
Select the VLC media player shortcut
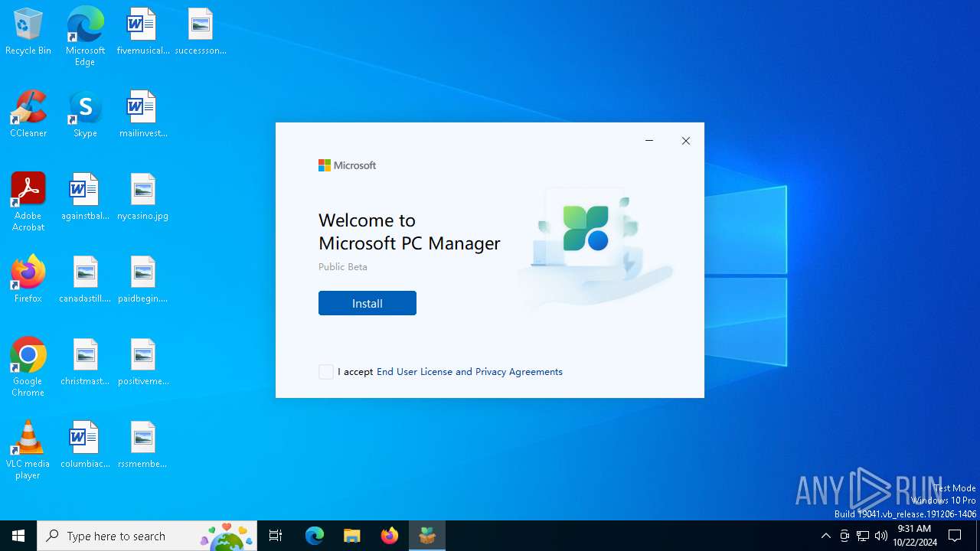pos(28,450)
